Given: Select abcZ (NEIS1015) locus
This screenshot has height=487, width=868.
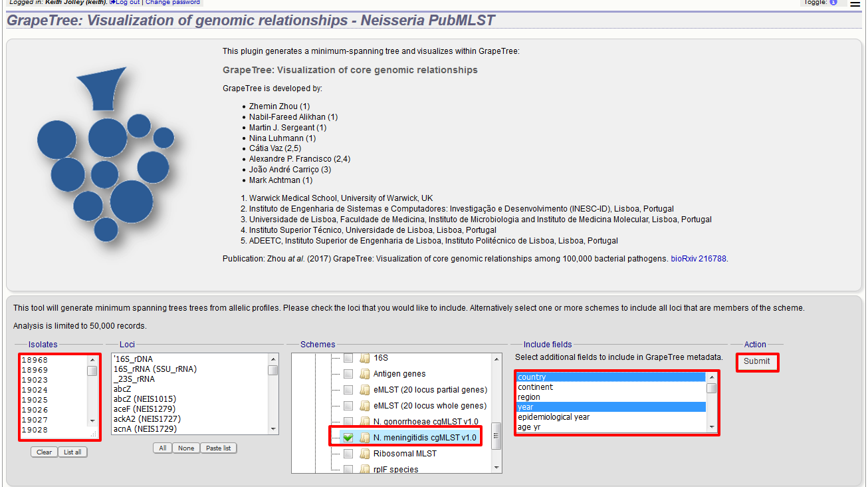Looking at the screenshot, I should tap(189, 399).
